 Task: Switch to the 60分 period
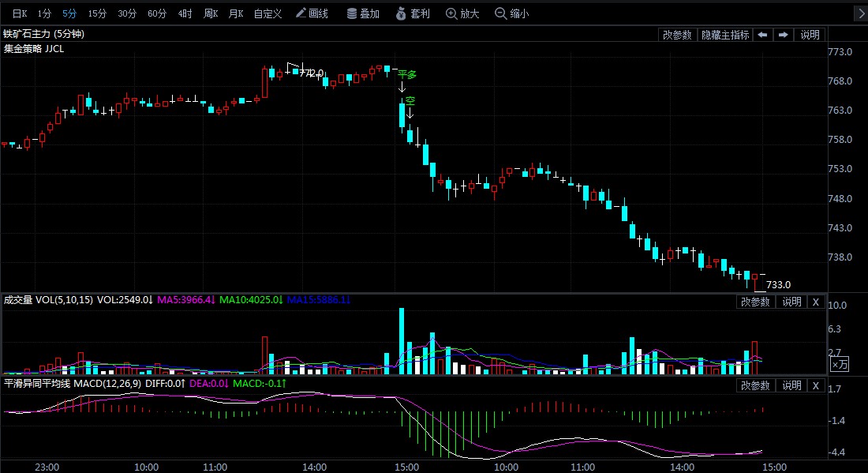point(157,13)
